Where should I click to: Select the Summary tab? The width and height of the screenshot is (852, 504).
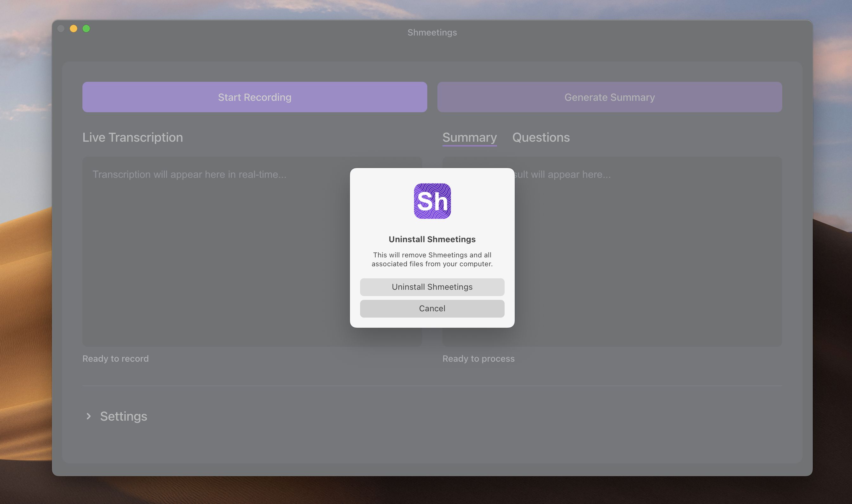click(470, 138)
